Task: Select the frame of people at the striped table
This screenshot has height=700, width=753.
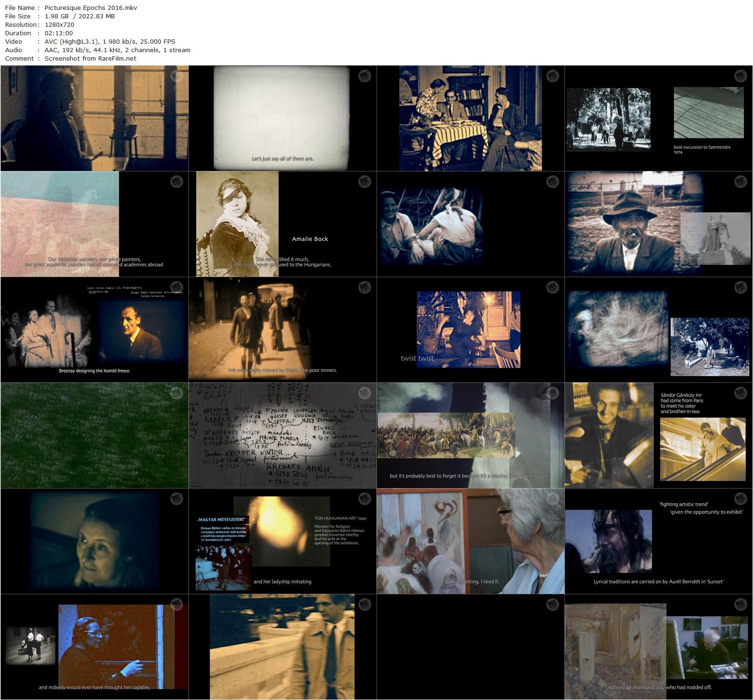Action: tap(471, 118)
